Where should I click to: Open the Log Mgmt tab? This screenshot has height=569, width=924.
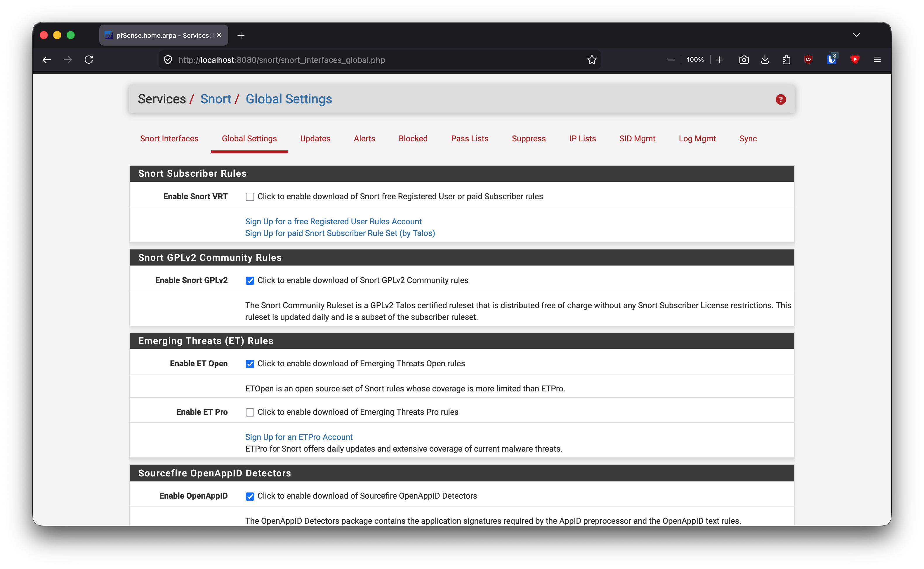coord(697,138)
